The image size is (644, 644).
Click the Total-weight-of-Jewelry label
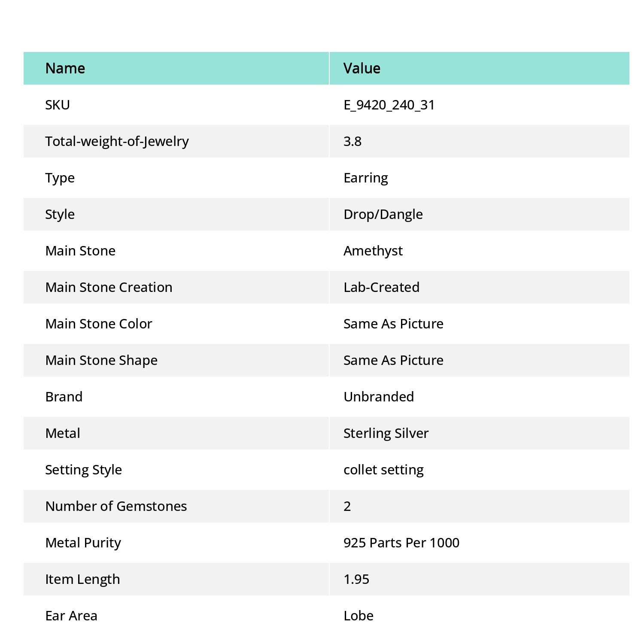(117, 142)
